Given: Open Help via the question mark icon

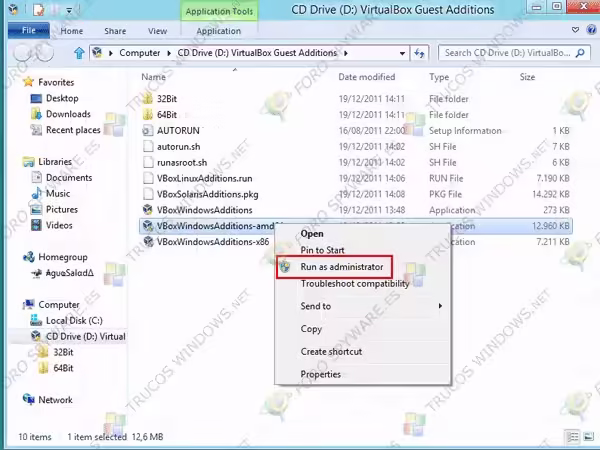Looking at the screenshot, I should (x=591, y=30).
